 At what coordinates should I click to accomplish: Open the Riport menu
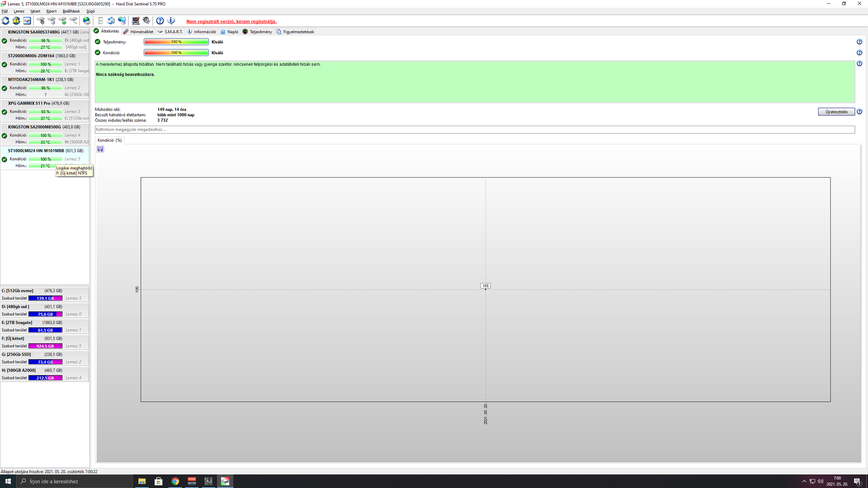pos(51,11)
